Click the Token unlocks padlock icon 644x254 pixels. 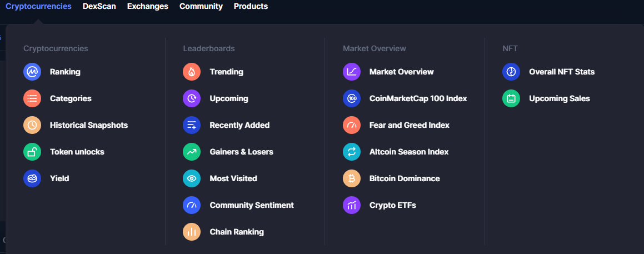pos(32,152)
